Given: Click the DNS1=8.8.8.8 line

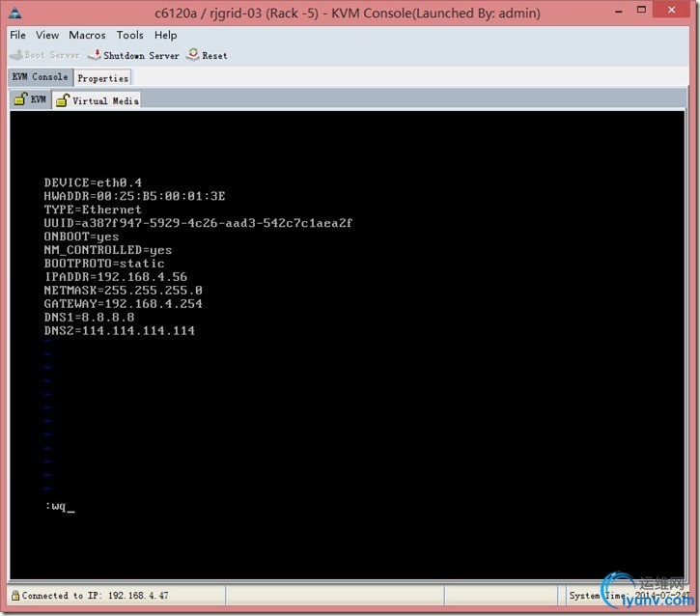Looking at the screenshot, I should (x=89, y=317).
